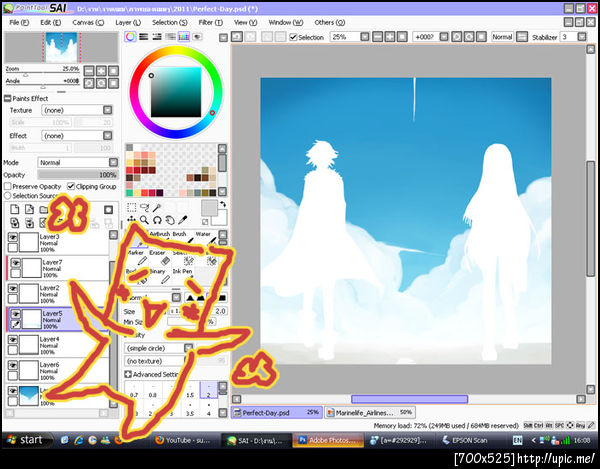Adjust the layer Opacity slider
Viewport: 600px width, 469px height.
[78, 175]
